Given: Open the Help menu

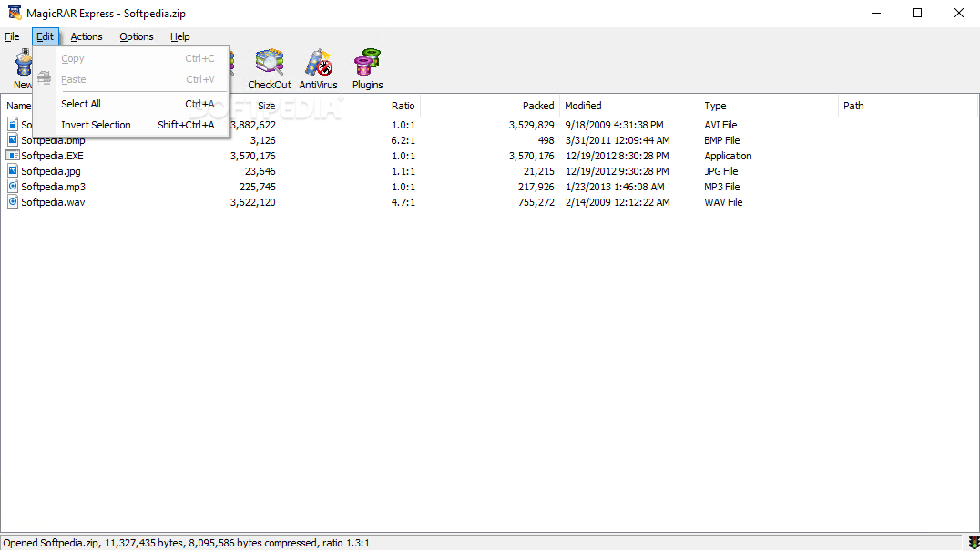Looking at the screenshot, I should pyautogui.click(x=180, y=36).
